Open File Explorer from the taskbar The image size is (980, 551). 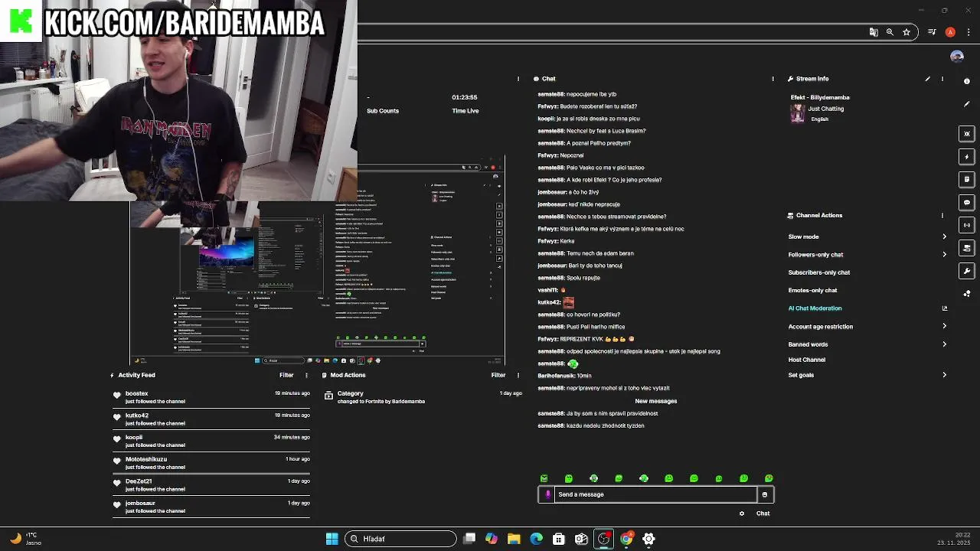514,539
